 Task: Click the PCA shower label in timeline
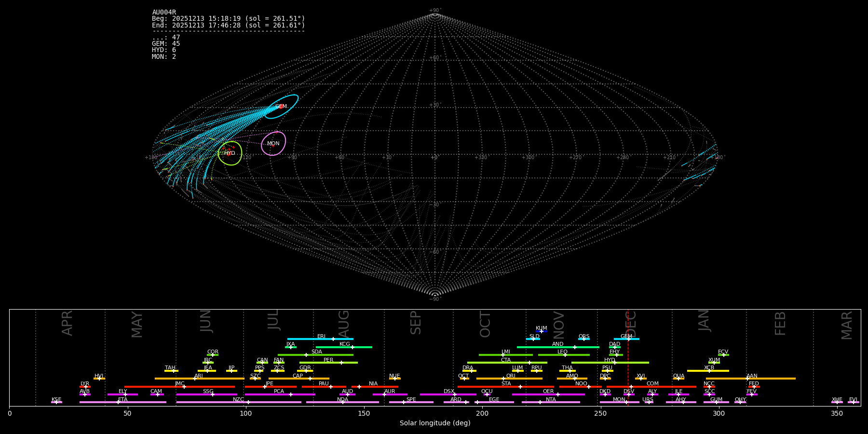[x=279, y=392]
